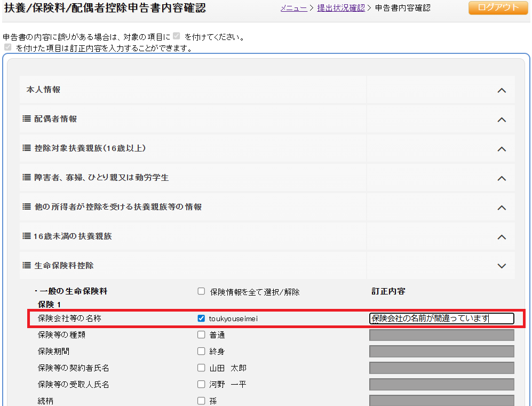Click list icon beside 配偶者情報
Viewport: 532px width, 406px height.
coord(27,119)
